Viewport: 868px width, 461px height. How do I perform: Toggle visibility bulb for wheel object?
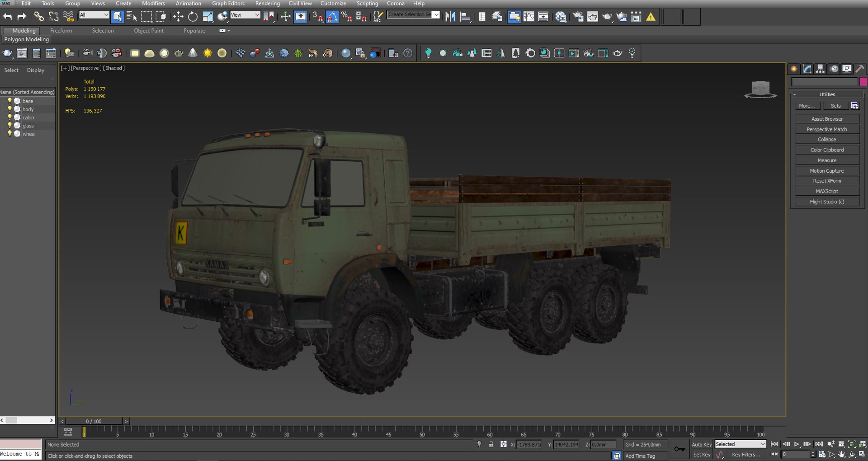(x=9, y=133)
